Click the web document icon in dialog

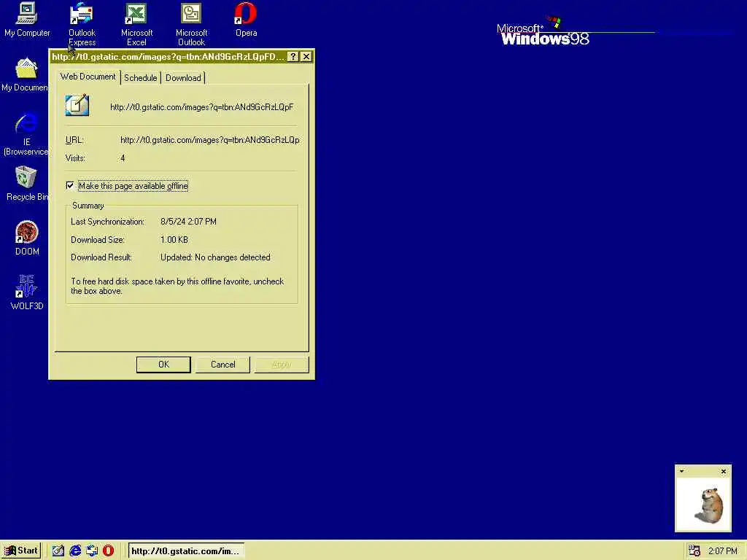[77, 105]
